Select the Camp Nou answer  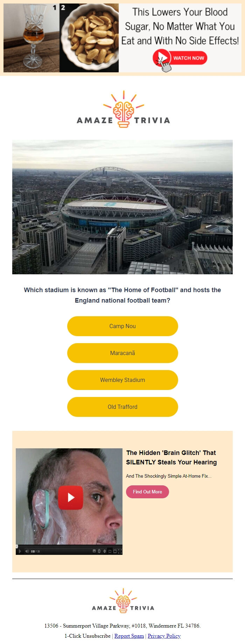(122, 326)
